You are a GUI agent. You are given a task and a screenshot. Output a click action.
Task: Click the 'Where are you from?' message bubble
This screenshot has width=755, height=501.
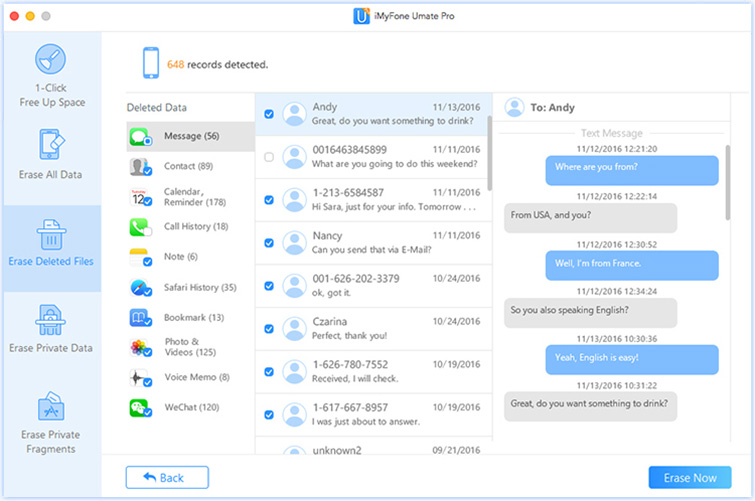click(632, 170)
